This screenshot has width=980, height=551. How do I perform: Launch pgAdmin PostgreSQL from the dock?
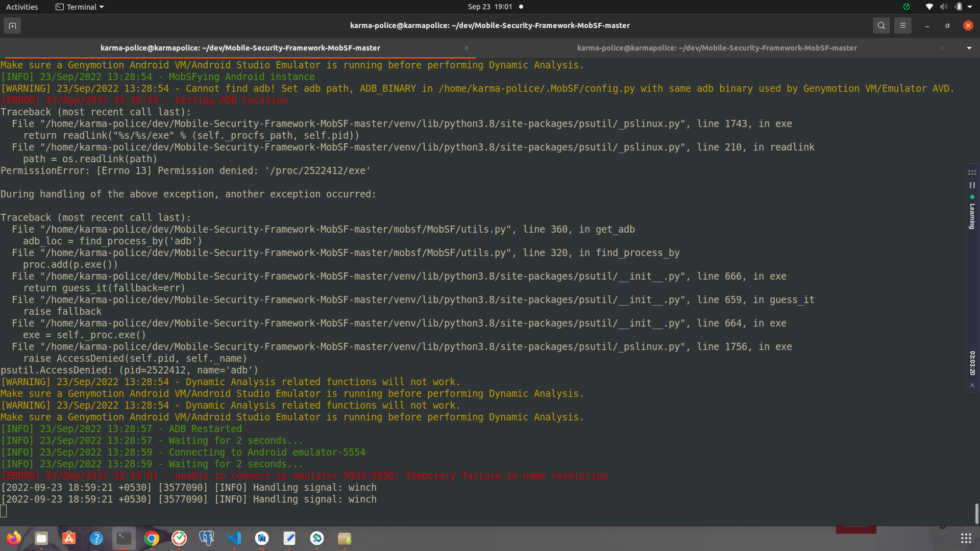click(206, 538)
